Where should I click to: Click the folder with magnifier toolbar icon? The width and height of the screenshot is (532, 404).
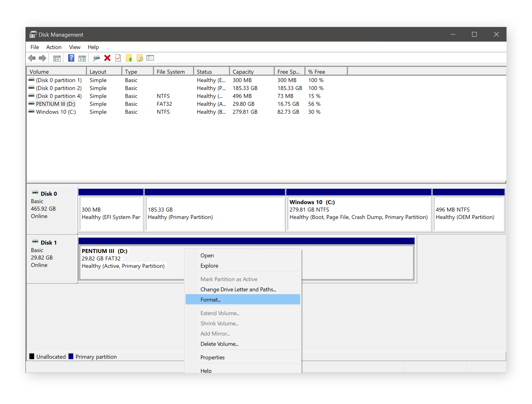point(140,58)
